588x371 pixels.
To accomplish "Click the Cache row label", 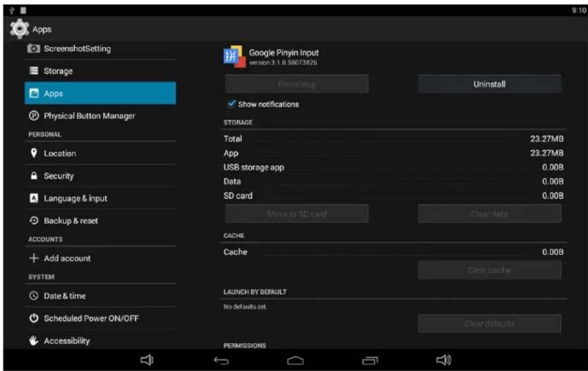I will pyautogui.click(x=236, y=252).
